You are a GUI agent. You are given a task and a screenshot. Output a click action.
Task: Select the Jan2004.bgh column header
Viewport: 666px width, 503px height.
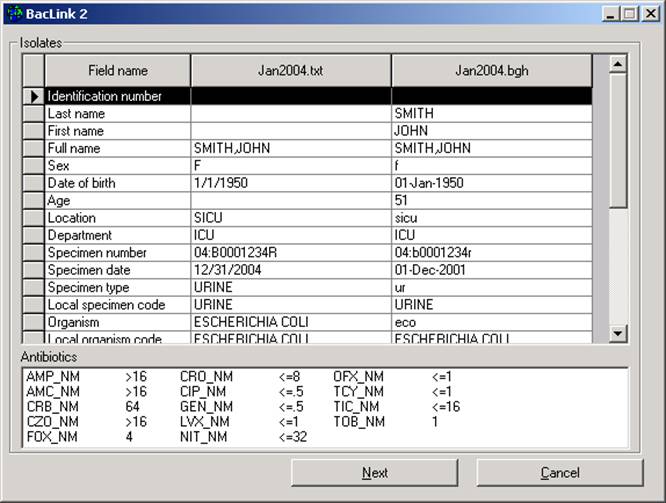click(491, 71)
